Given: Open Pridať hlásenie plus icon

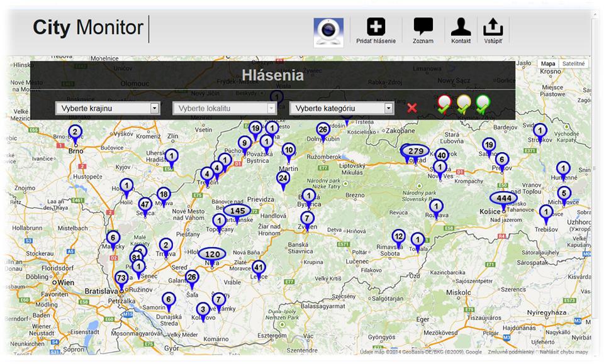Looking at the screenshot, I should tap(376, 28).
